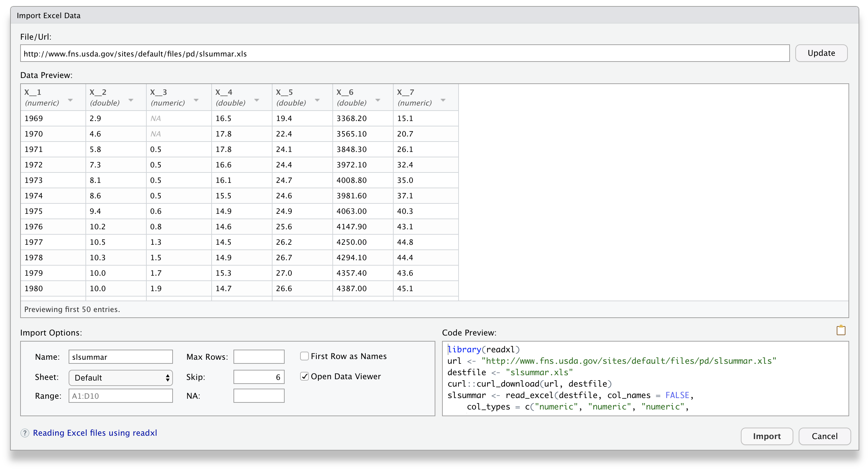Viewport: 868px width, 470px height.
Task: Click the Cancel button
Action: coord(825,436)
